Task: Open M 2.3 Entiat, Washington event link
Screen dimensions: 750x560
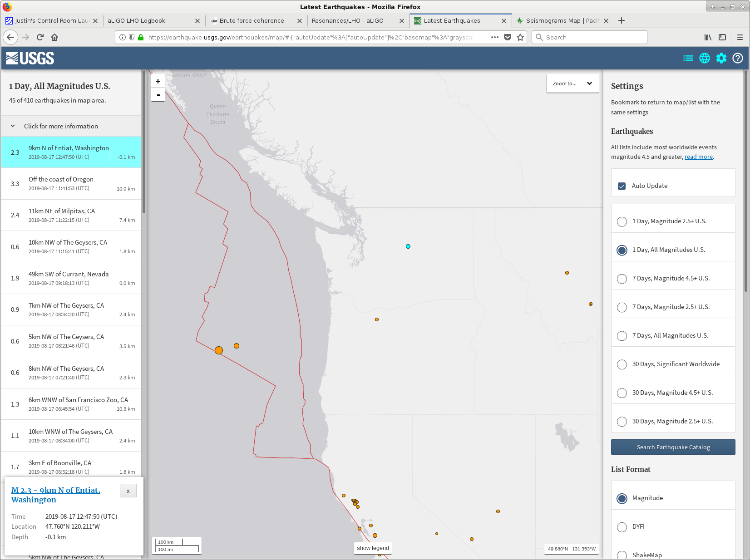Action: click(x=56, y=495)
